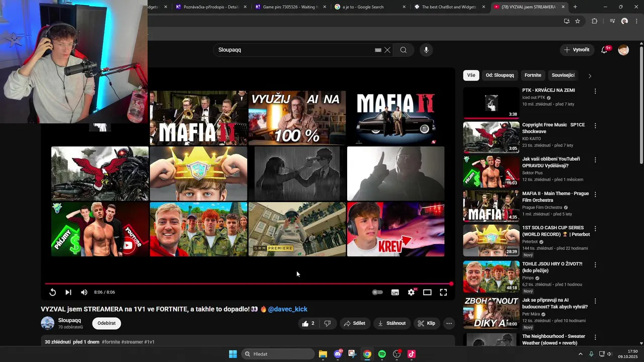Image resolution: width=644 pixels, height=362 pixels.
Task: Open YouTube notifications bell
Action: click(604, 50)
